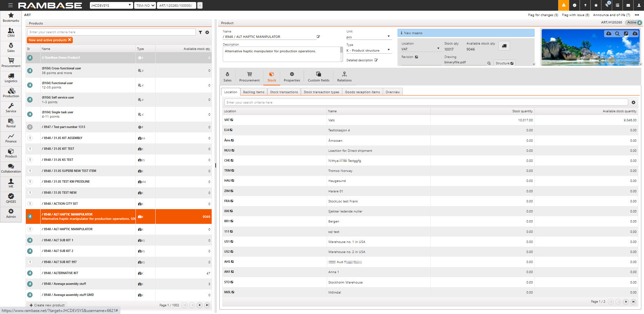This screenshot has width=644, height=314.
Task: Open the Type Product structure dropdown
Action: coord(388,50)
